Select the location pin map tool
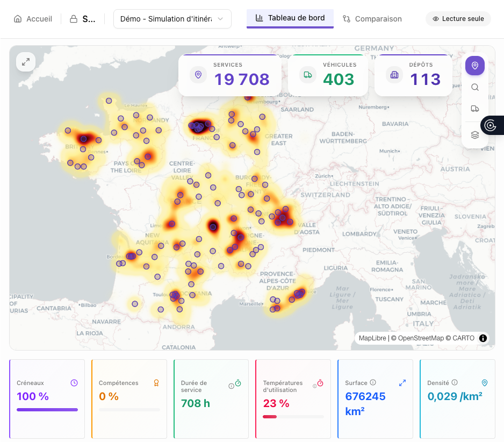Image resolution: width=504 pixels, height=442 pixels. (474, 66)
